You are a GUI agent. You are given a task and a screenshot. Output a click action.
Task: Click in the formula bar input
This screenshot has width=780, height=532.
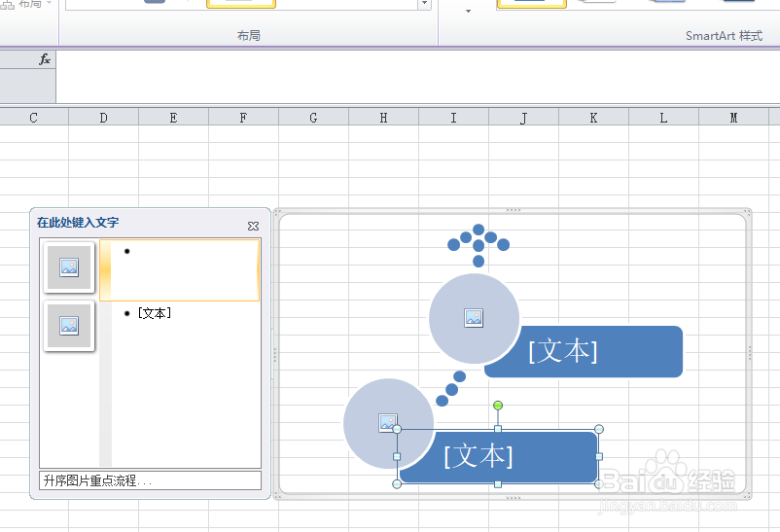pos(418,77)
